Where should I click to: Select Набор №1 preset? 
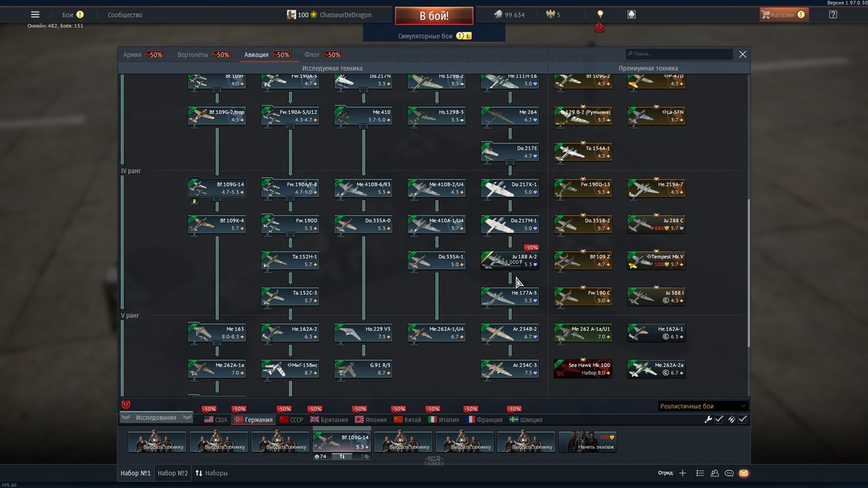click(136, 473)
